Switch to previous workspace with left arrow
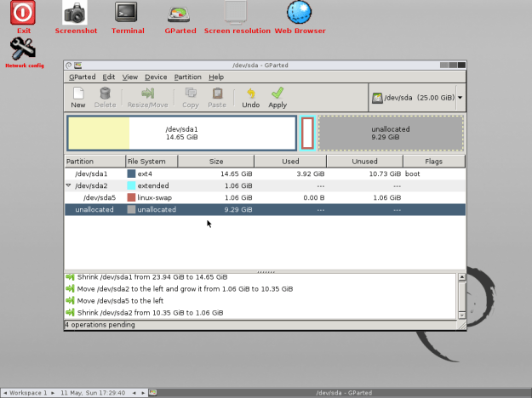532x398 pixels. click(x=5, y=393)
